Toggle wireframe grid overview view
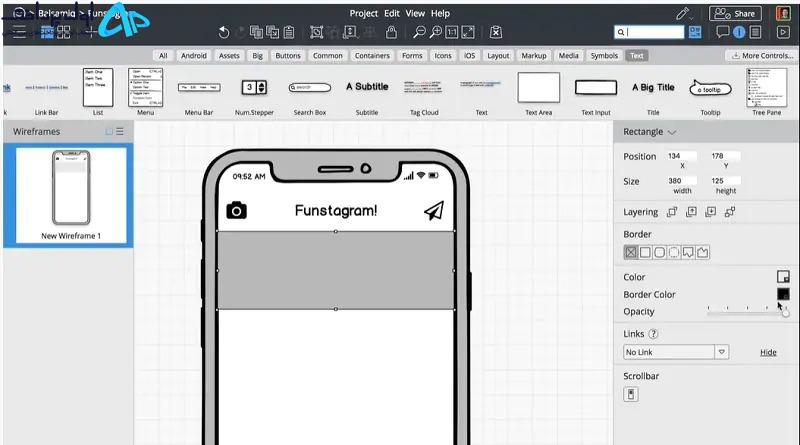Viewport: 800px width, 445px height. 64,32
